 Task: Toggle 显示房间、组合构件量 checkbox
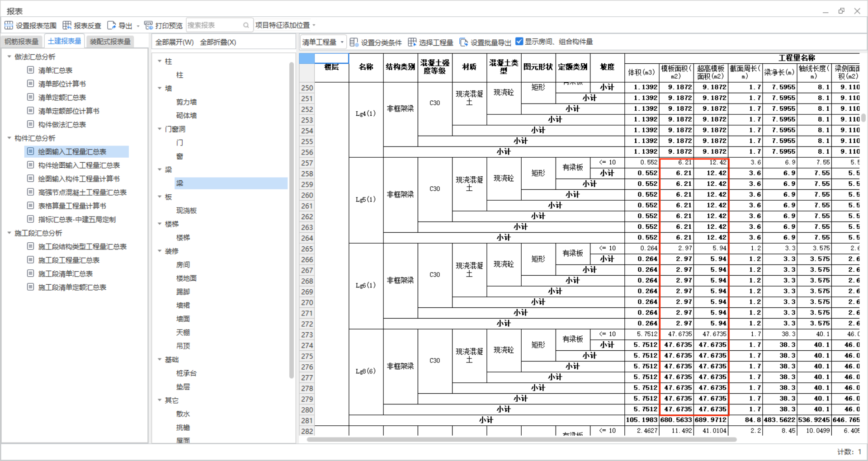point(519,42)
